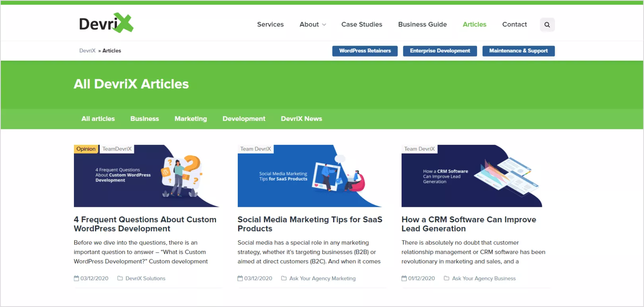Open 'Social Media Marketing Tips for SaaS Products' title
Screen dimensions: 644x307
click(310, 224)
